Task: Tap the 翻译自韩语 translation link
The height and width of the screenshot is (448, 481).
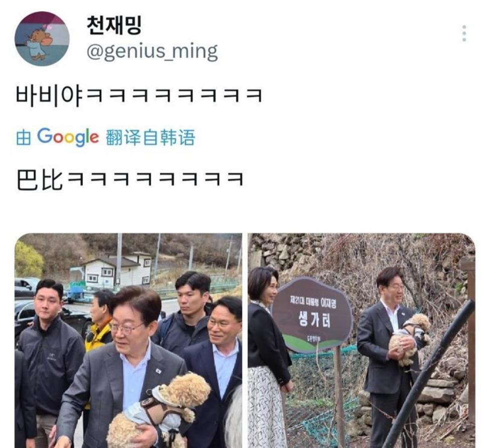Action: pos(150,137)
